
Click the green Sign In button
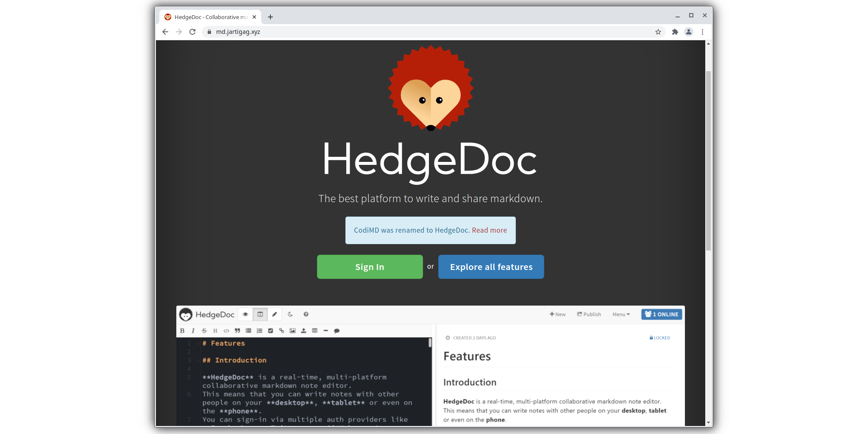point(370,267)
